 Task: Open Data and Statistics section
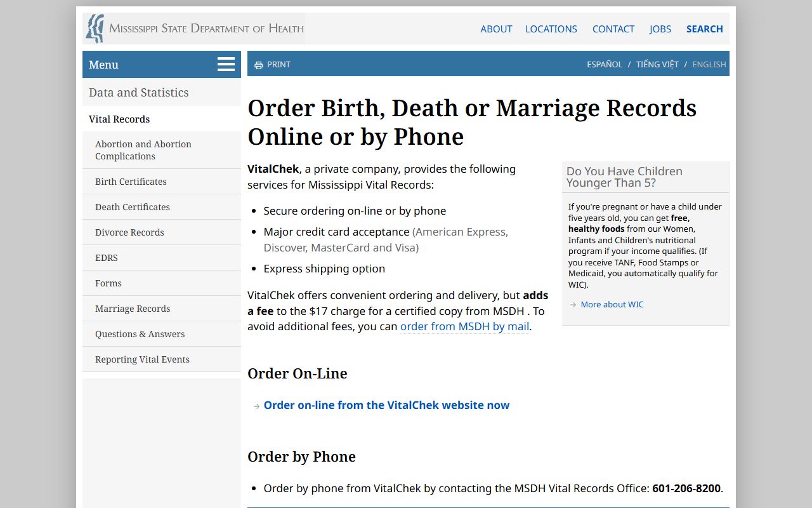coord(162,93)
